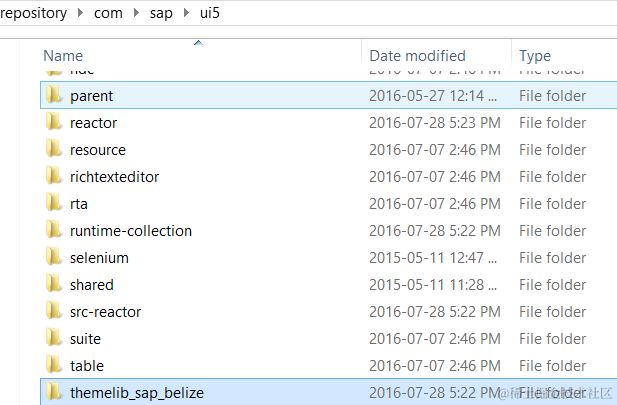The width and height of the screenshot is (617, 405).
Task: Select the themelib_sap_belize folder name
Action: point(137,393)
